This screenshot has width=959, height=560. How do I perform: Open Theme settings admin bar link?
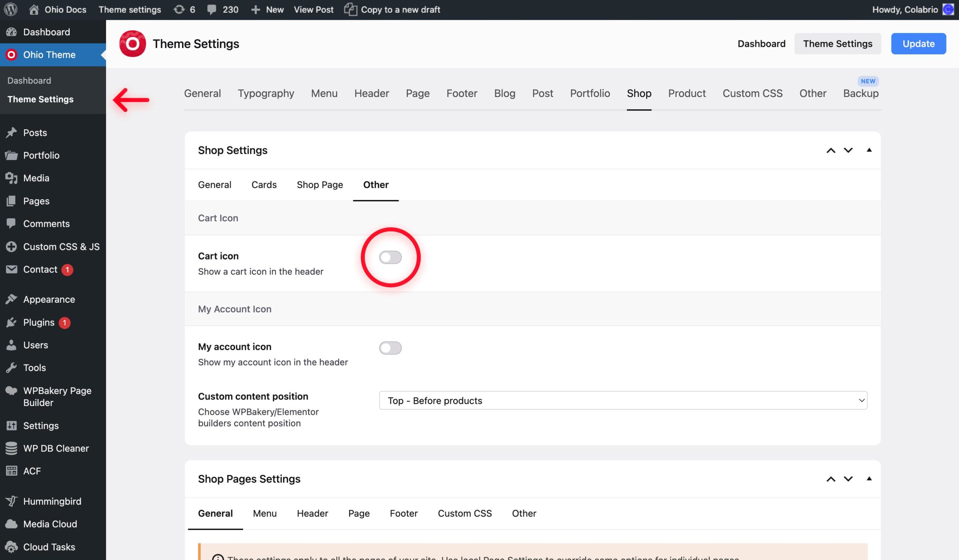pos(130,9)
